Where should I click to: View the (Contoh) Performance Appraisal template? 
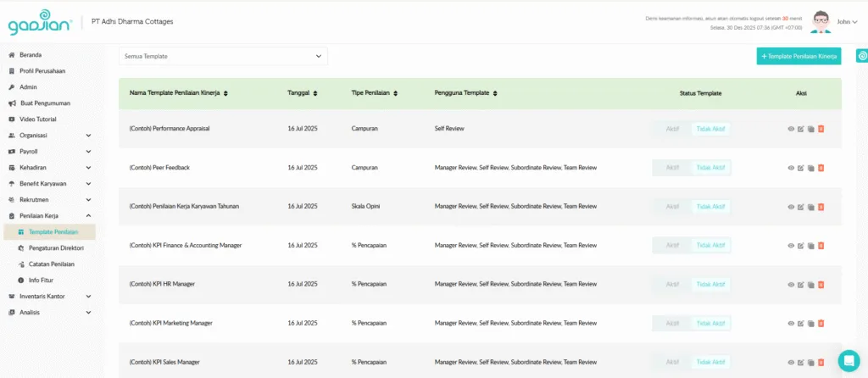pos(791,130)
